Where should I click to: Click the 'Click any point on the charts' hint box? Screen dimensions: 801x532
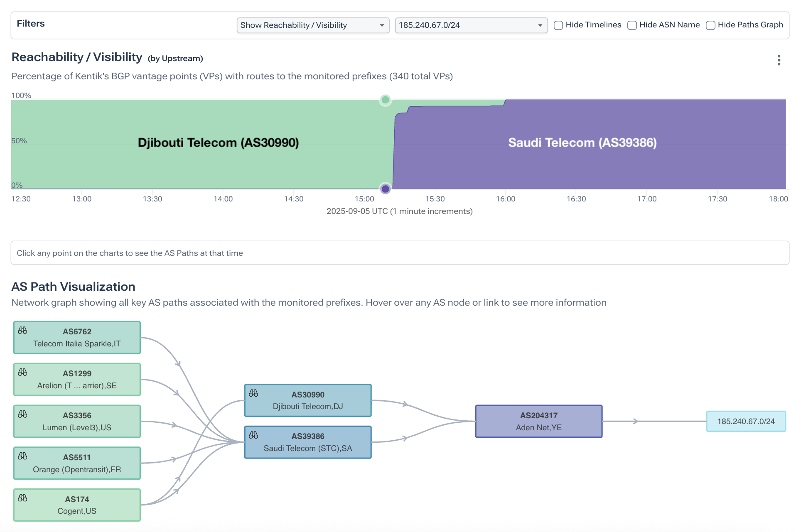pyautogui.click(x=400, y=253)
